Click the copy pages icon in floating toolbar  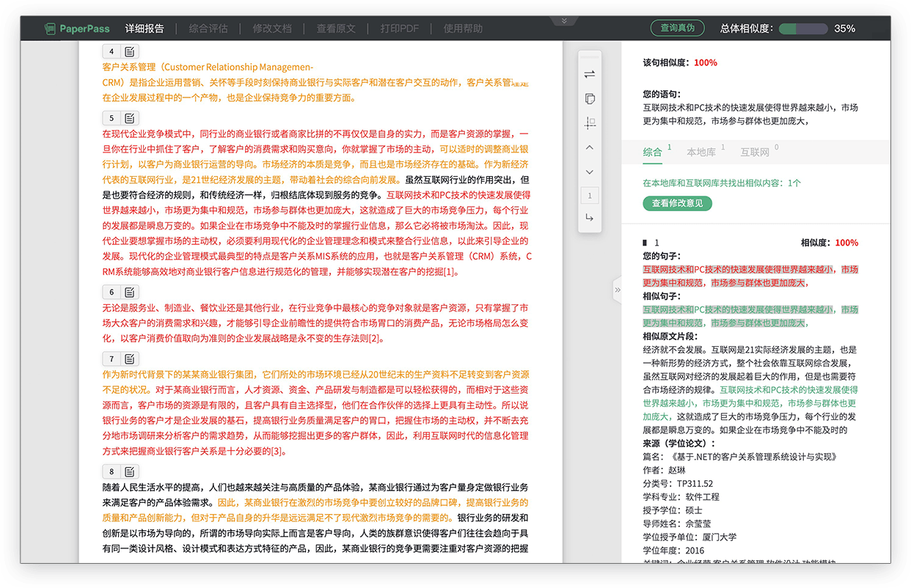click(x=590, y=99)
